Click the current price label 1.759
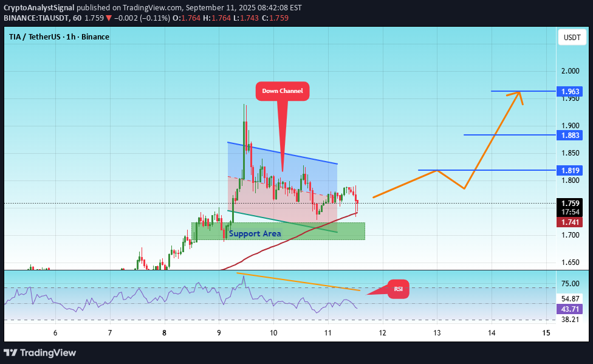 click(x=570, y=204)
